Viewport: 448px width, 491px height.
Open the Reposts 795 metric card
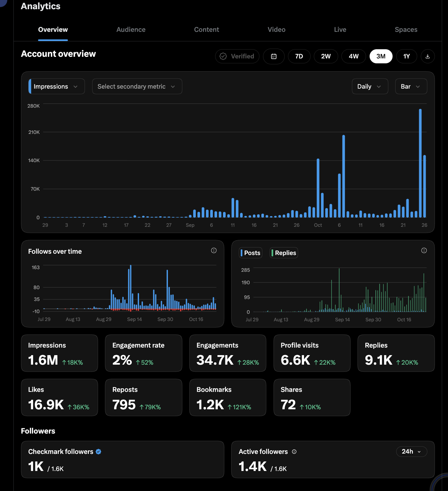click(x=144, y=397)
